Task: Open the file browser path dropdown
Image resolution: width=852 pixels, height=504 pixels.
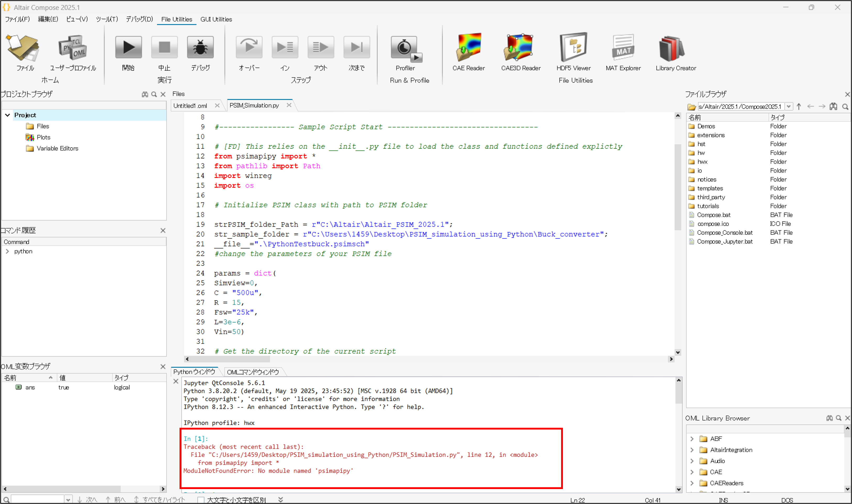Action: tap(789, 107)
